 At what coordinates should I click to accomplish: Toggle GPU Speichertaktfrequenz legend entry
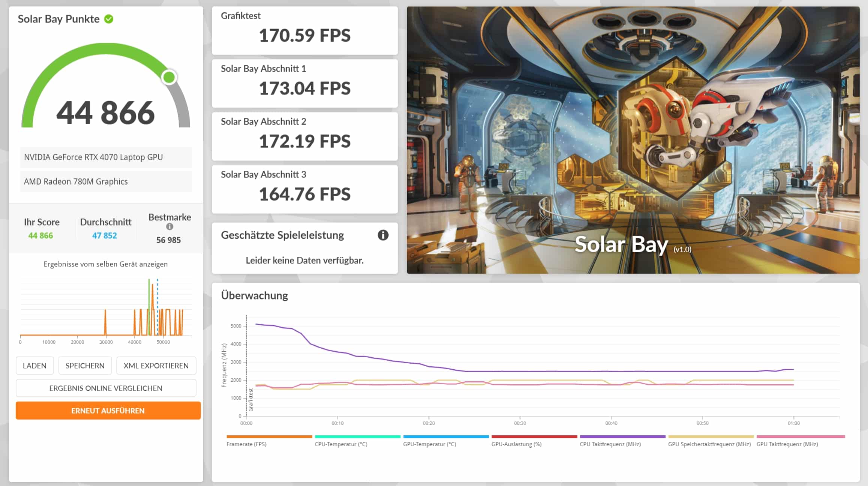709,444
